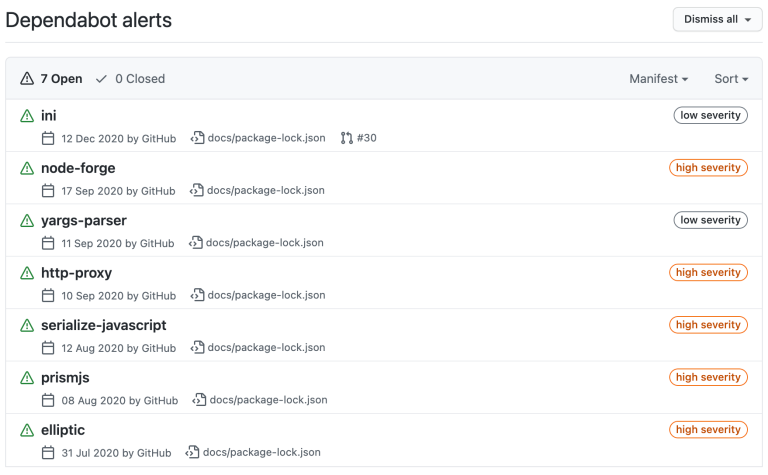Click the alert icon next to http-proxy
The width and height of the screenshot is (768, 475).
pos(27,273)
